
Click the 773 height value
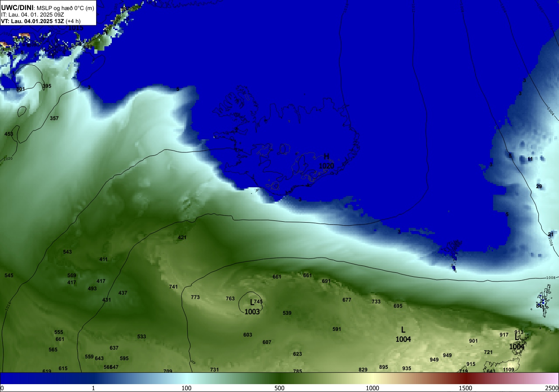point(195,297)
